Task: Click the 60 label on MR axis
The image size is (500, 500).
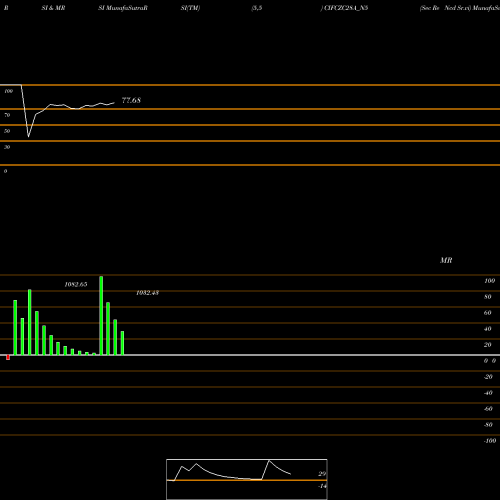Action: 487,313
